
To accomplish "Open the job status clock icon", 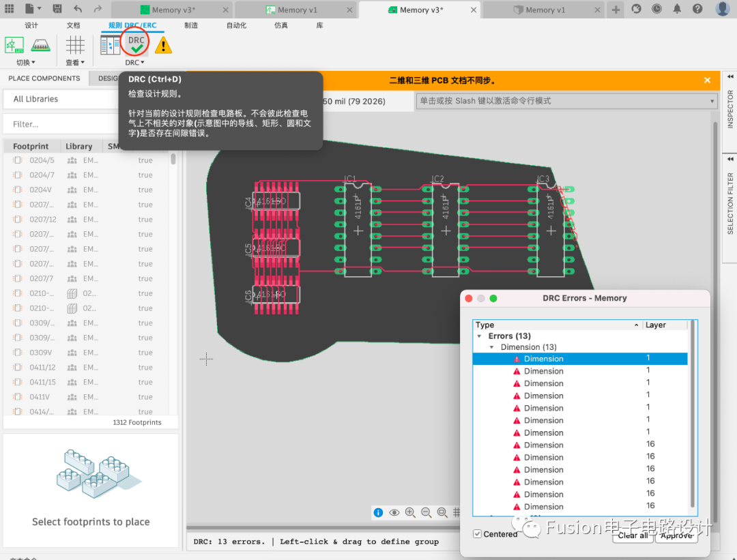I will click(656, 8).
